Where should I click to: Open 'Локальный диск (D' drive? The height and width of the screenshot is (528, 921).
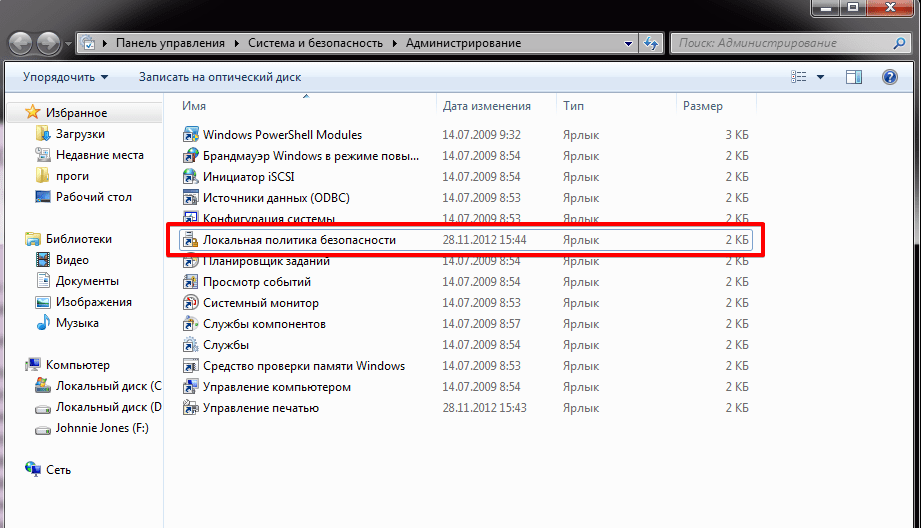point(108,406)
